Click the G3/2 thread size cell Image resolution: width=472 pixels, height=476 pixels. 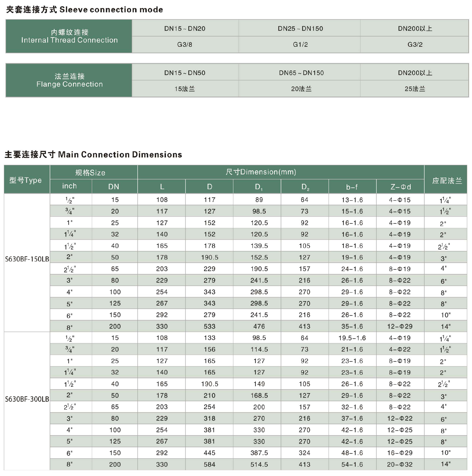(415, 45)
